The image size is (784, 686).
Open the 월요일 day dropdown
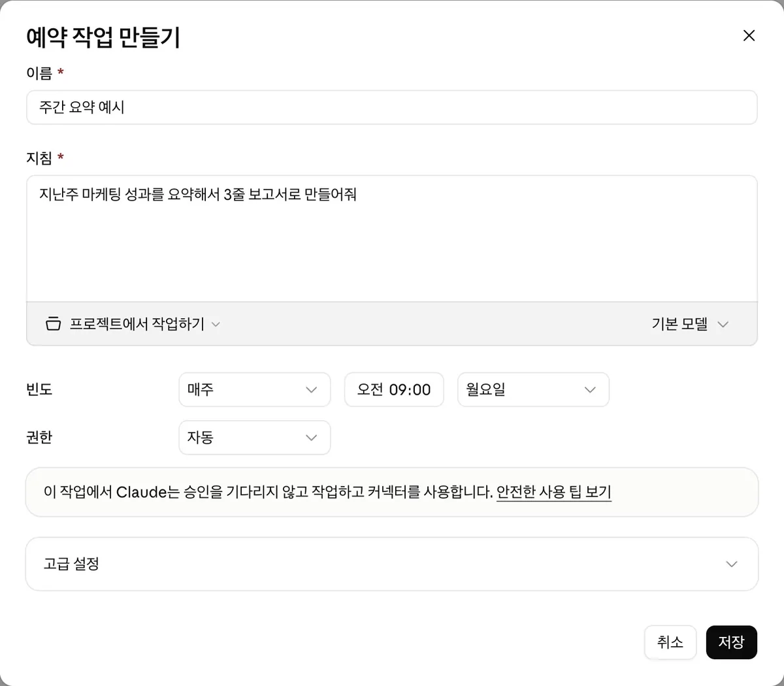point(533,389)
